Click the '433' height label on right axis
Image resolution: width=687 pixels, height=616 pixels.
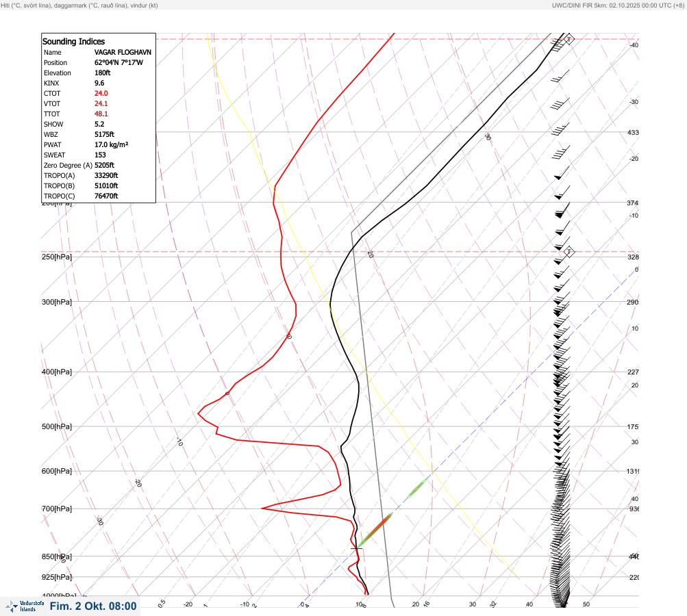633,132
